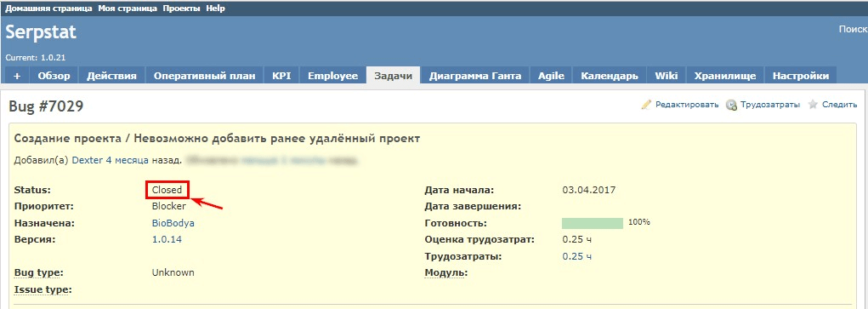Click the Дата завершения field label
868x309 pixels.
click(474, 206)
